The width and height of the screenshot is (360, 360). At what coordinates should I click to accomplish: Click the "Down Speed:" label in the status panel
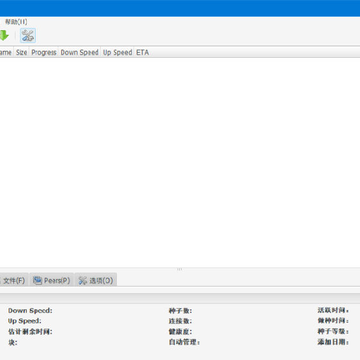coord(30,310)
